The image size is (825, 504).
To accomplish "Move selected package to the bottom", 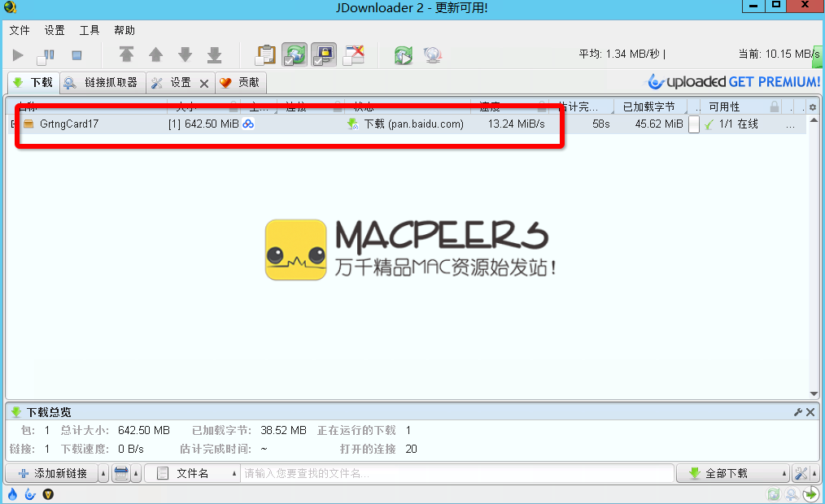I will 215,54.
